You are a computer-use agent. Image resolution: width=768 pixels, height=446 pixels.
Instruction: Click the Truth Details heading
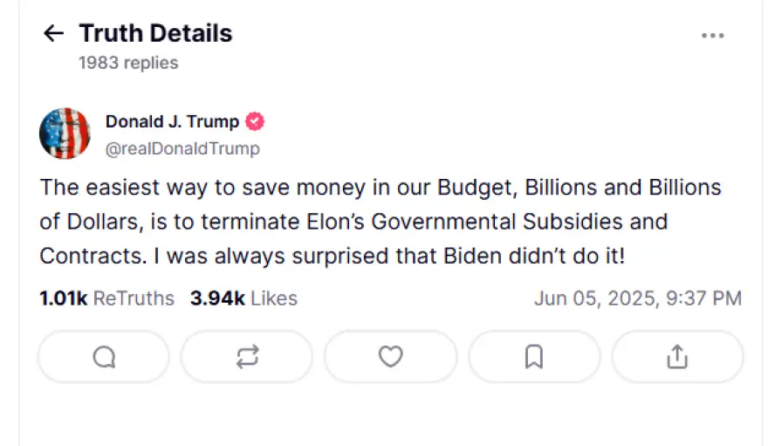tap(155, 33)
